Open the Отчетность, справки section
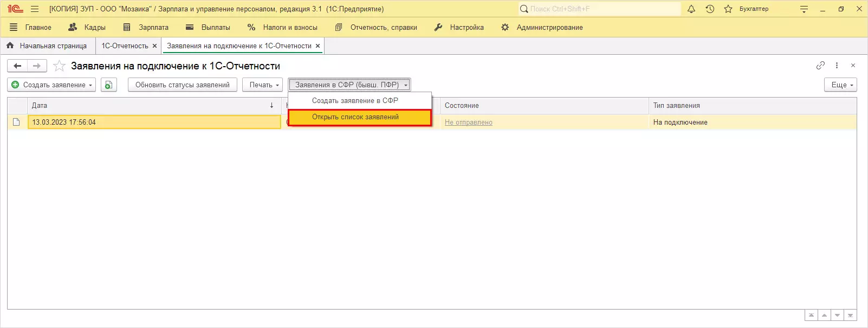 tap(376, 27)
